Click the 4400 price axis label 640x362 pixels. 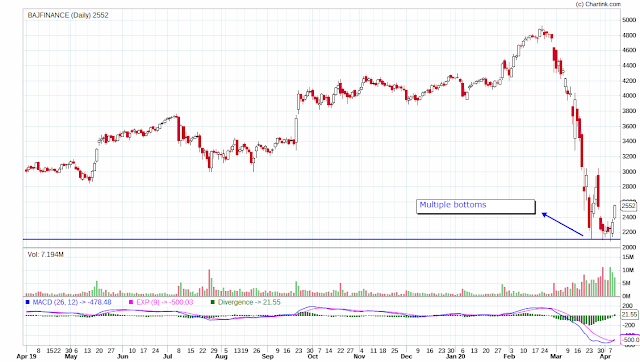629,66
